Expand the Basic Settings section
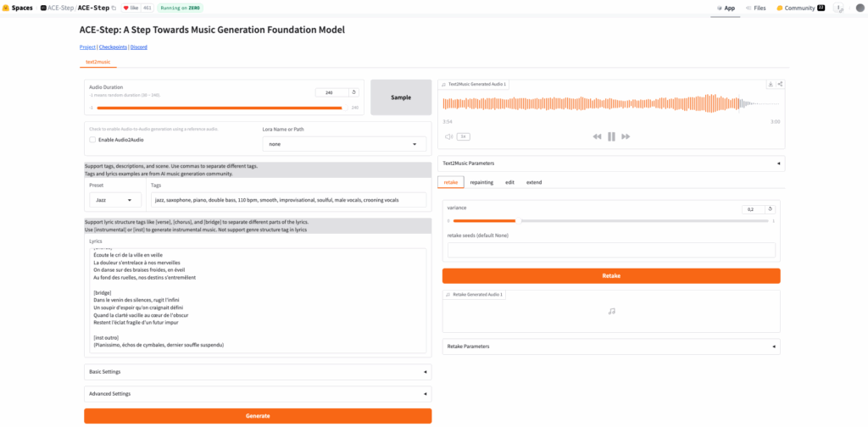 click(258, 372)
